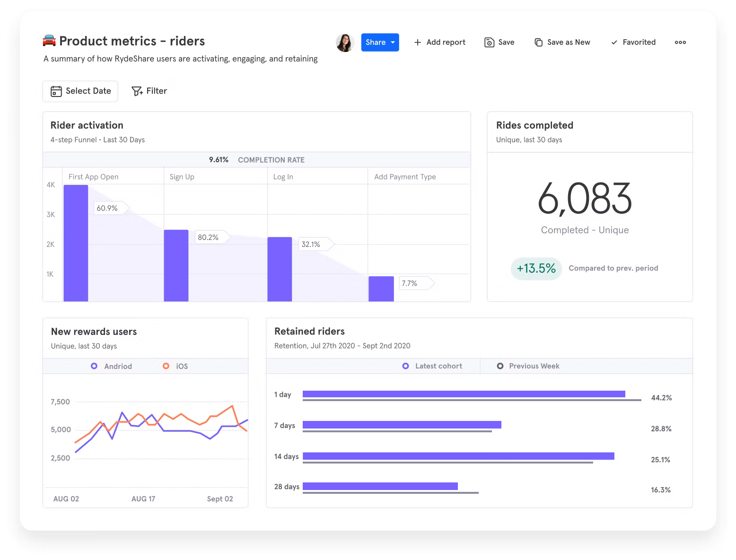Click the Add report plus icon
The width and height of the screenshot is (736, 560).
click(417, 42)
